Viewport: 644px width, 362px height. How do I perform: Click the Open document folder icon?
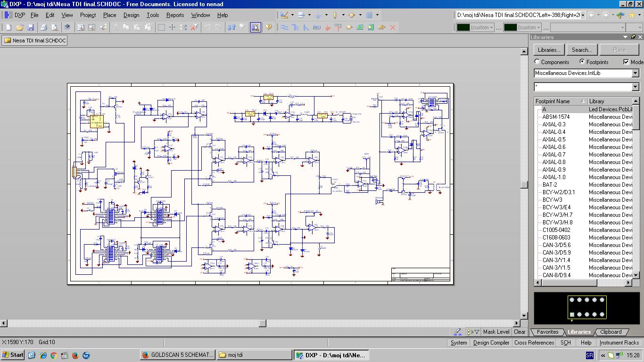20,27
